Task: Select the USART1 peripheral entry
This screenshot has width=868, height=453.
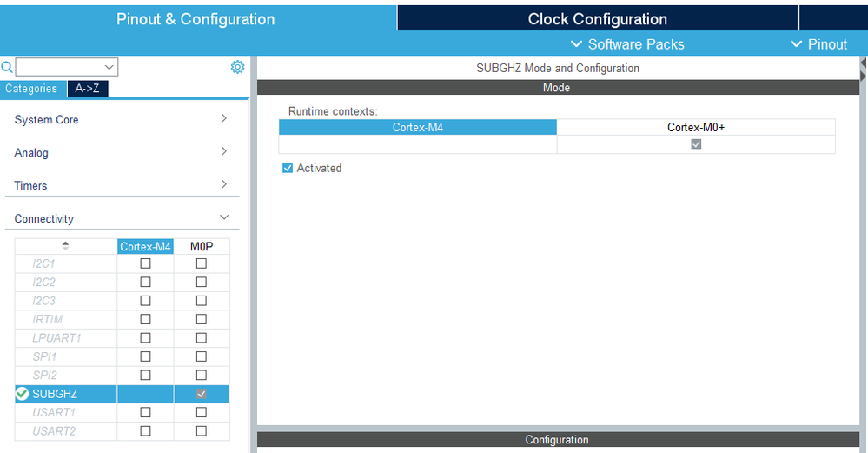Action: coord(54,412)
